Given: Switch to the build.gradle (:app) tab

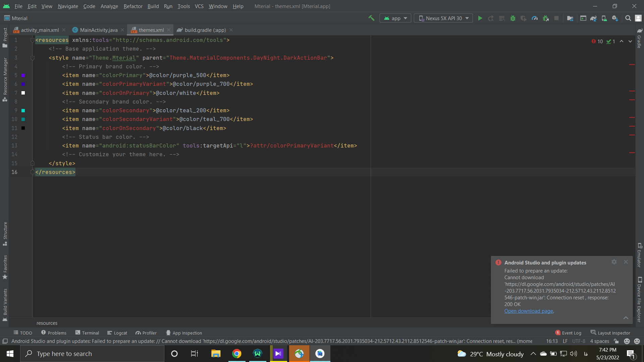Looking at the screenshot, I should tap(205, 30).
